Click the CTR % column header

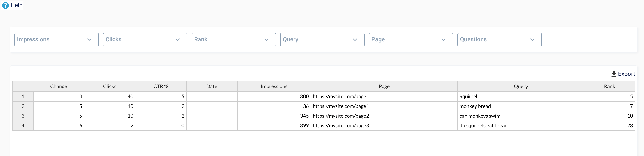point(161,86)
